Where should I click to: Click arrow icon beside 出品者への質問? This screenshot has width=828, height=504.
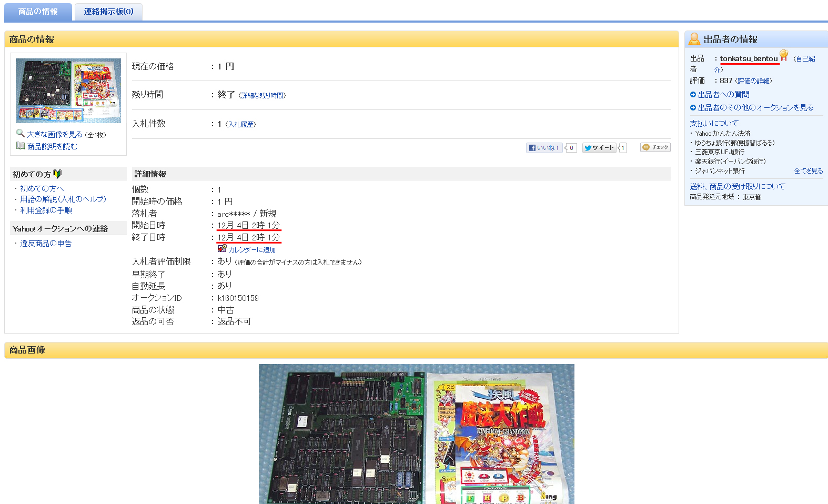coord(693,95)
